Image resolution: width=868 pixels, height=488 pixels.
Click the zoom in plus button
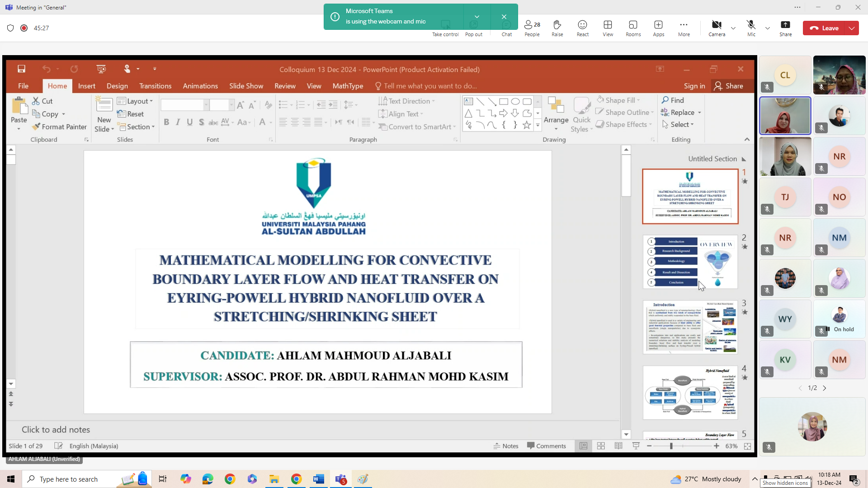717,446
